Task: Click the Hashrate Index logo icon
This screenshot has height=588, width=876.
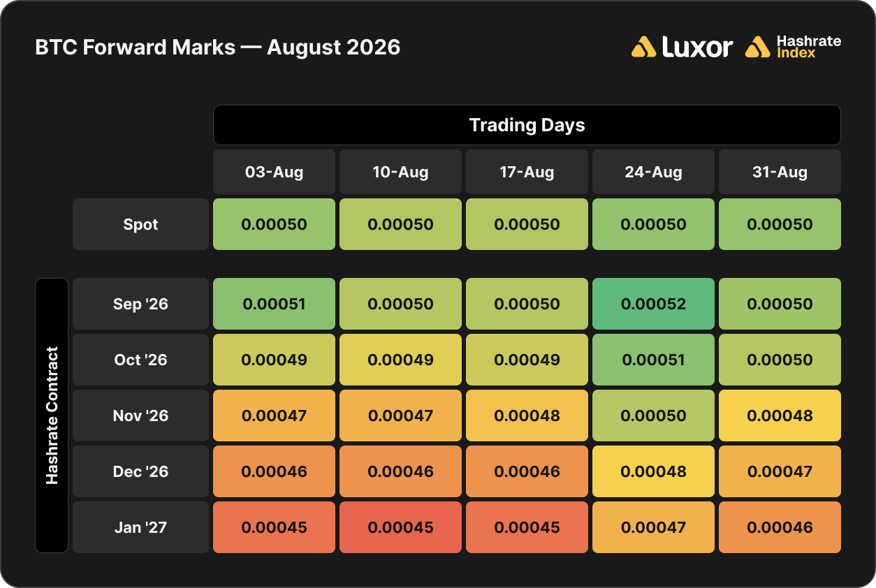Action: coord(757,47)
